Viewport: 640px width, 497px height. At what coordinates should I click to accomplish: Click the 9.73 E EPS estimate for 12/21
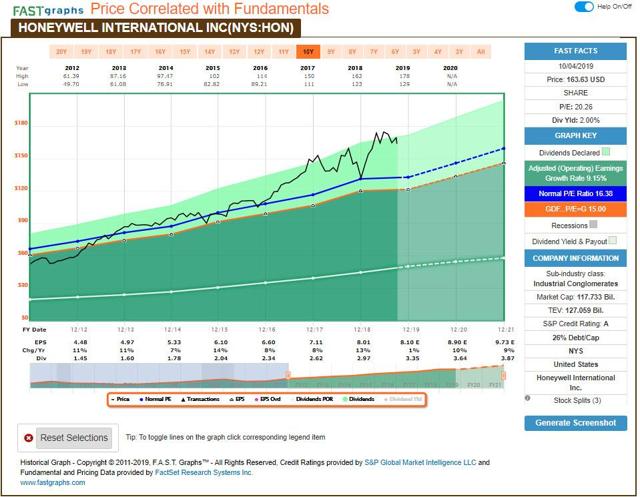point(504,342)
